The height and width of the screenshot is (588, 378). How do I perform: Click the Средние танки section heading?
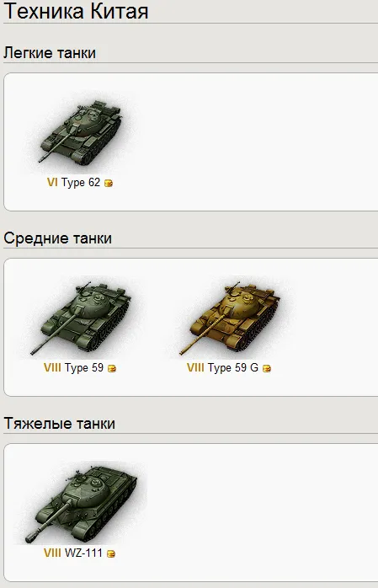point(58,238)
